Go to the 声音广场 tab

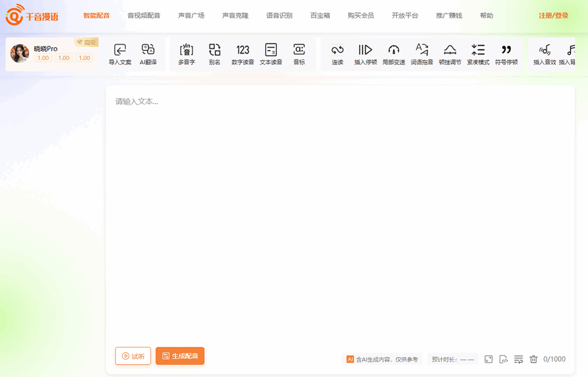point(191,15)
